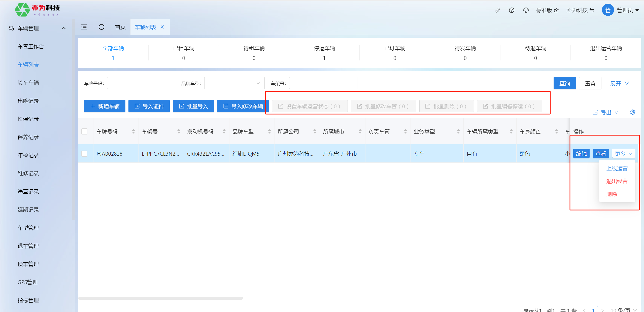The width and height of the screenshot is (644, 312).
Task: Open the 品牌车型 dropdown filter
Action: click(234, 83)
